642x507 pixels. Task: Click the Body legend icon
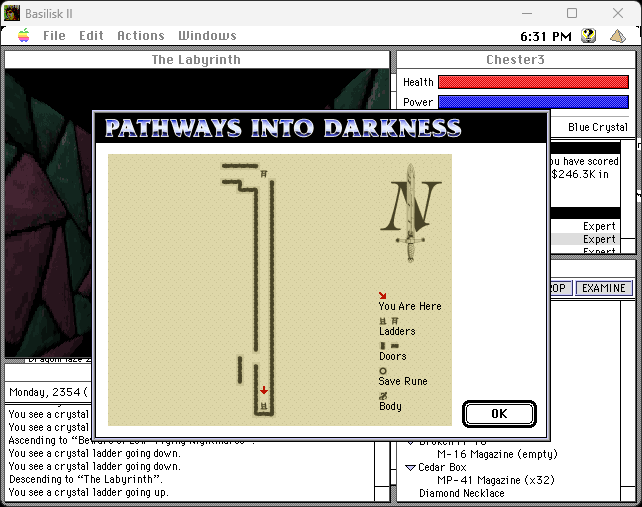click(383, 396)
